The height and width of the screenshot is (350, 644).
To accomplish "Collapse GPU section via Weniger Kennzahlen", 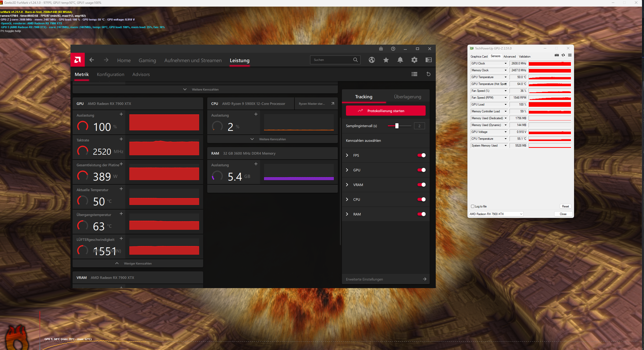I will (x=137, y=263).
